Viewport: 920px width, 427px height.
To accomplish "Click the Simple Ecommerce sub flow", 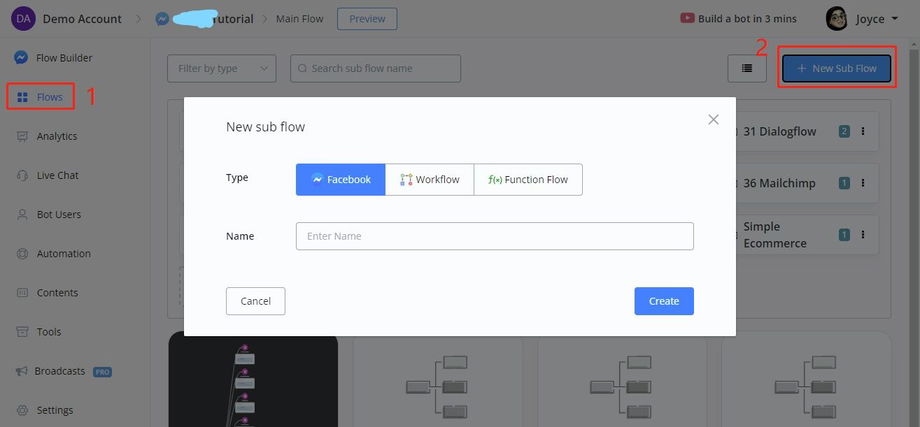I will [775, 235].
